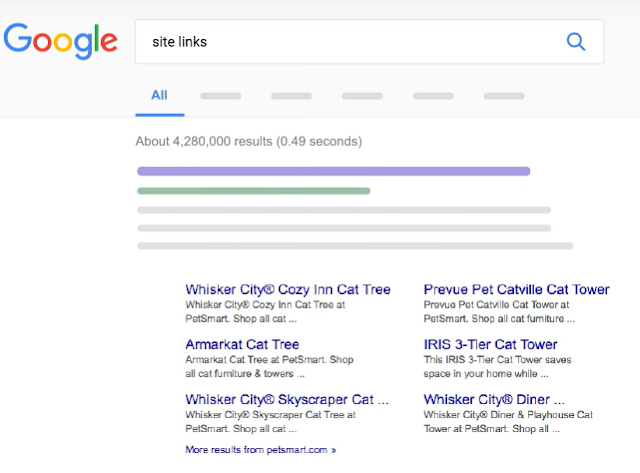Viewport: 640px width, 473px height.
Task: Click the purple placeholder result title bar
Action: pyautogui.click(x=333, y=171)
